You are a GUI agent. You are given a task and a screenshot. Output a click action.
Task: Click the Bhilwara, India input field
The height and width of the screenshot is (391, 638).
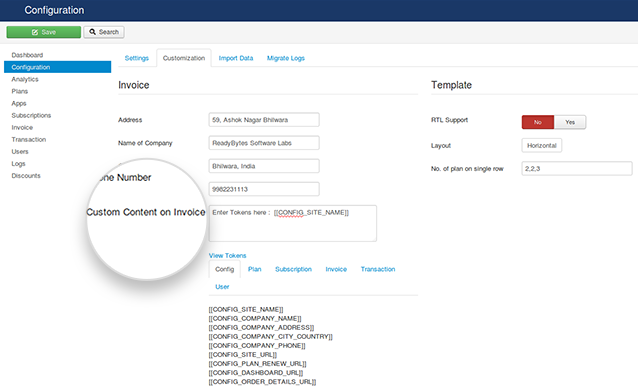tap(264, 166)
